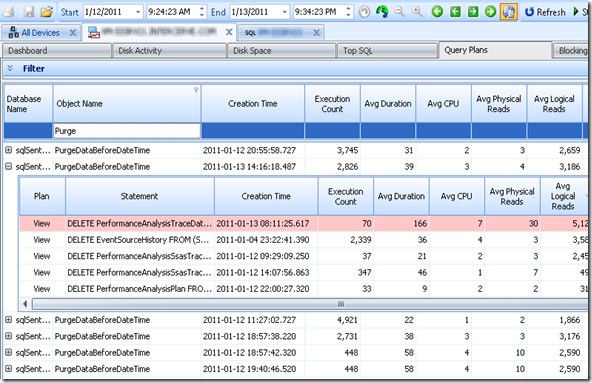Image resolution: width=592 pixels, height=383 pixels.
Task: View plan for DELETE PerformanceAnalysisPlan statement
Action: tap(42, 289)
